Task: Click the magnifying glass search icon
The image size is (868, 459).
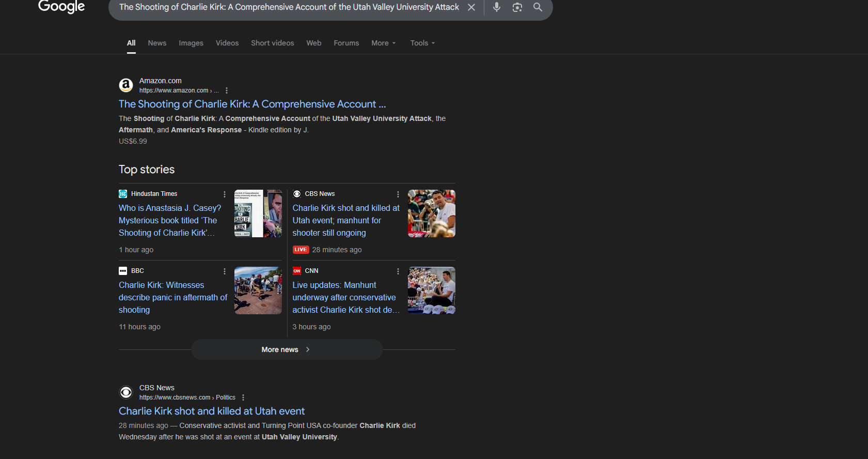Action: [538, 7]
